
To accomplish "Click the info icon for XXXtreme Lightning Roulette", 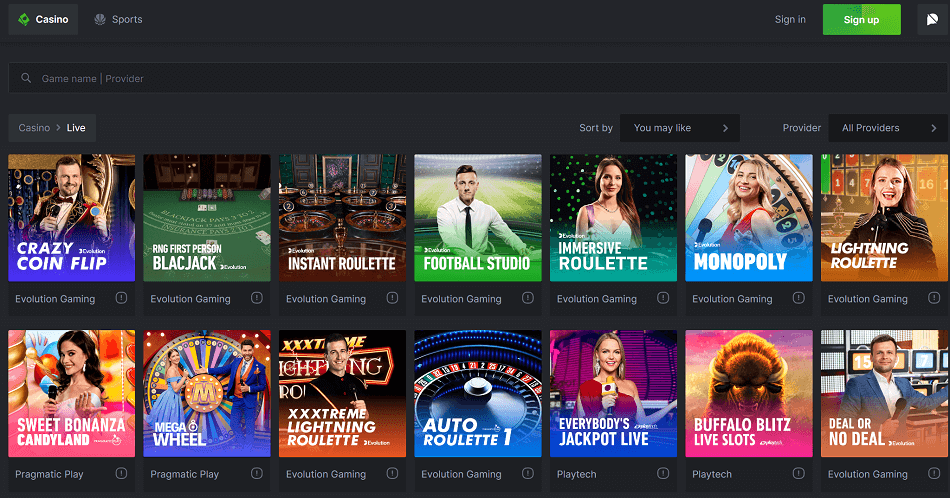I will point(393,473).
